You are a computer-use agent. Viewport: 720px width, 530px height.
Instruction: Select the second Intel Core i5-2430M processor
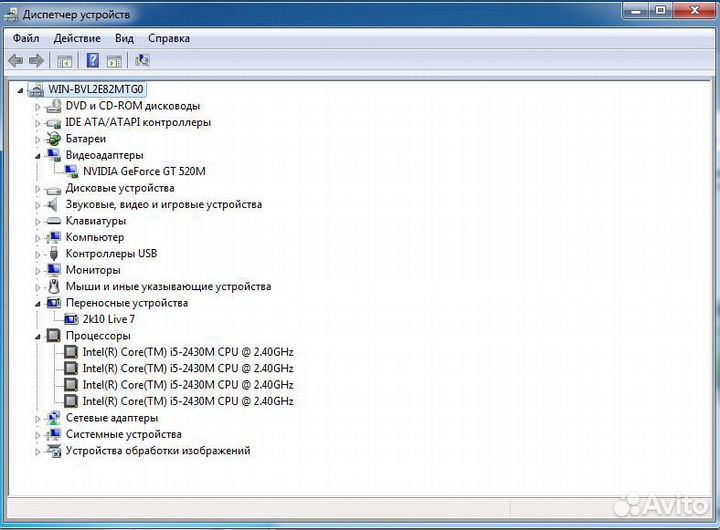pyautogui.click(x=188, y=368)
